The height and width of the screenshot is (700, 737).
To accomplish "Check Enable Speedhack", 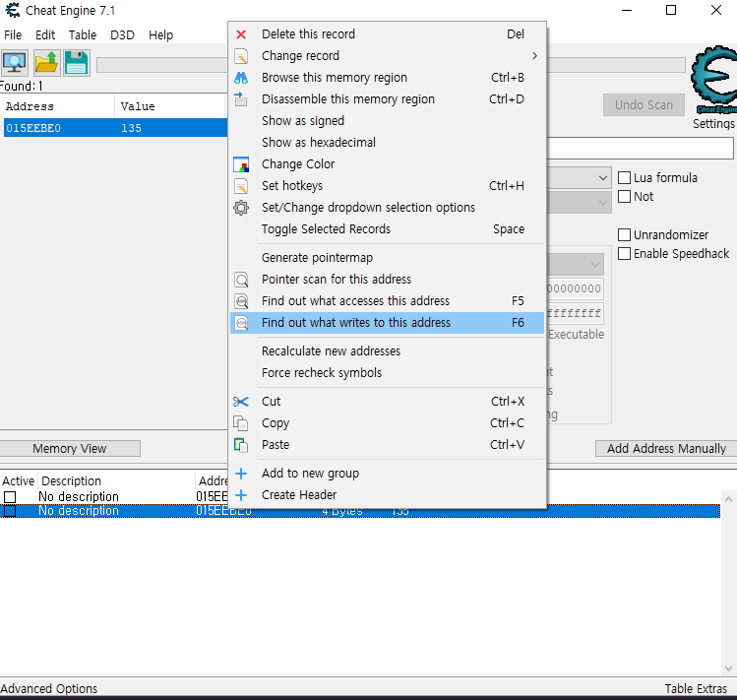I will [x=624, y=254].
